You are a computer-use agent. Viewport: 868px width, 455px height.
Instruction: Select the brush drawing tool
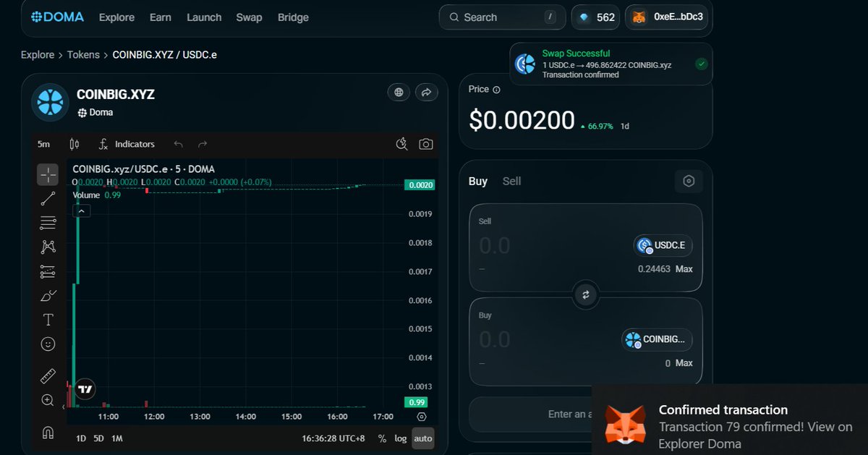pyautogui.click(x=48, y=296)
